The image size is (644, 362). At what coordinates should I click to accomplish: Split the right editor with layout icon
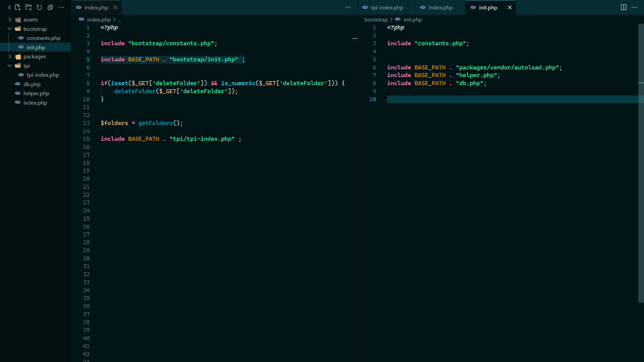624,7
